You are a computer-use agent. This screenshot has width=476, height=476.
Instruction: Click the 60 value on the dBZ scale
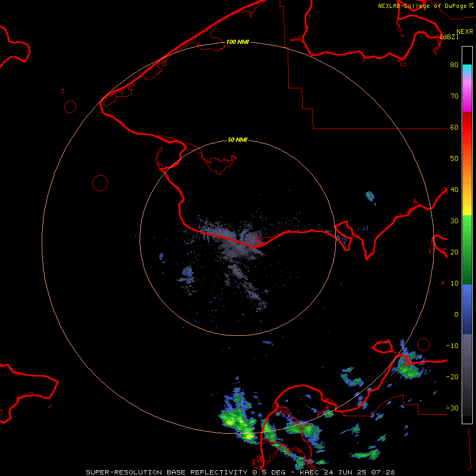(x=454, y=127)
